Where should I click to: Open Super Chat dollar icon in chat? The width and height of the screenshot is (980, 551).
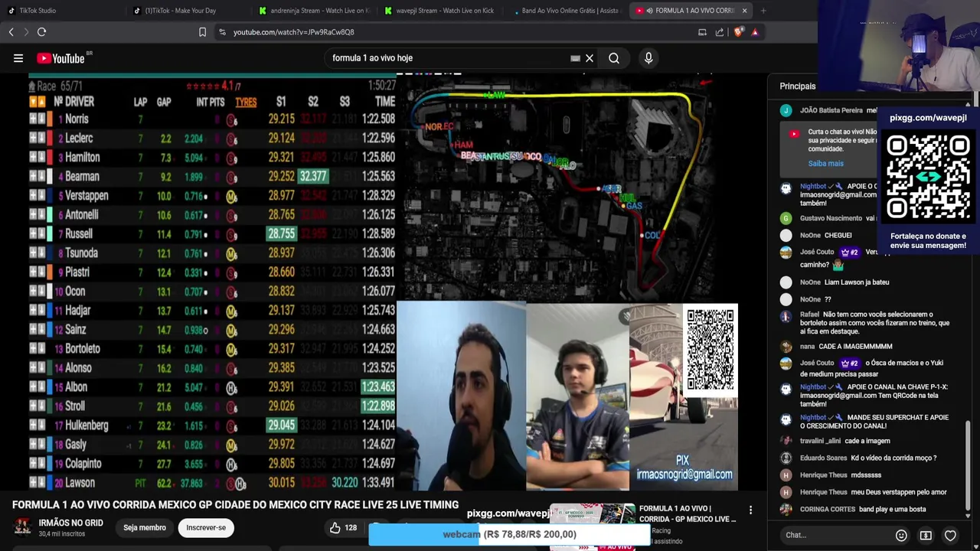(926, 535)
